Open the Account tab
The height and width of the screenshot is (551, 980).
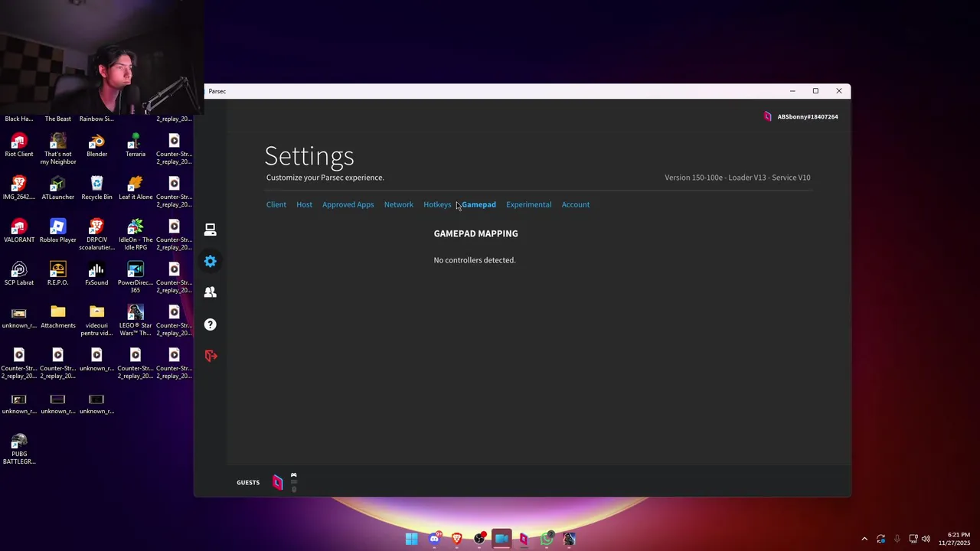pos(575,204)
